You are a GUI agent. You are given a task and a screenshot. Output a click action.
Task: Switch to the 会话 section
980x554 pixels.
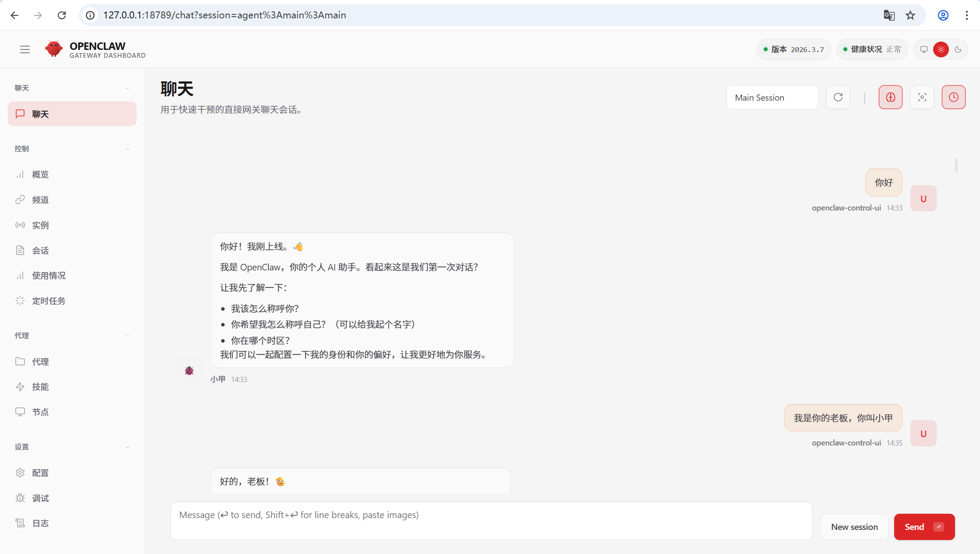[x=40, y=250]
